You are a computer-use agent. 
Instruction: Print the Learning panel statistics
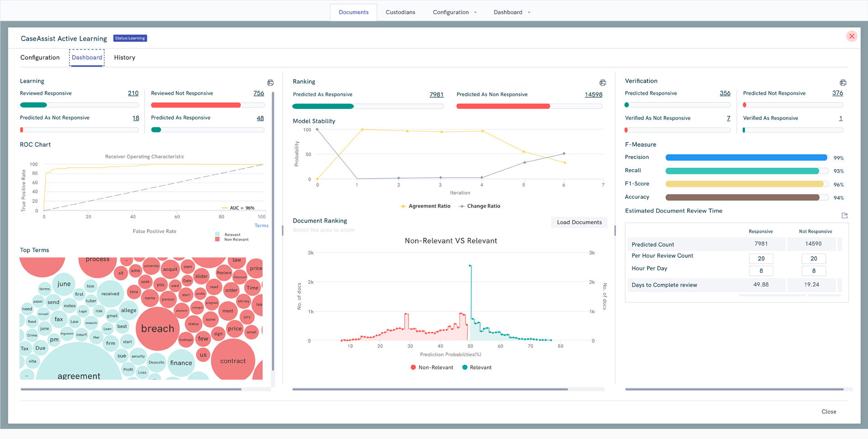point(270,83)
